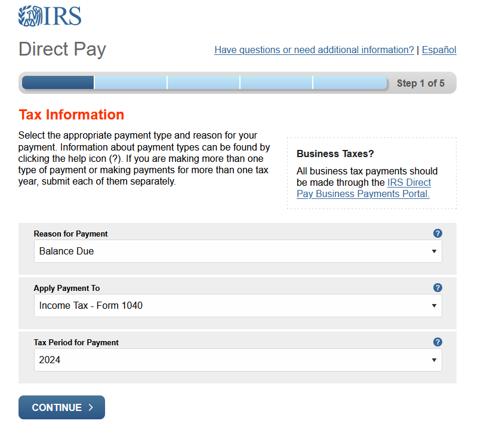Screen dimensions: 493x448
Task: Switch the page language to Español
Action: [439, 50]
